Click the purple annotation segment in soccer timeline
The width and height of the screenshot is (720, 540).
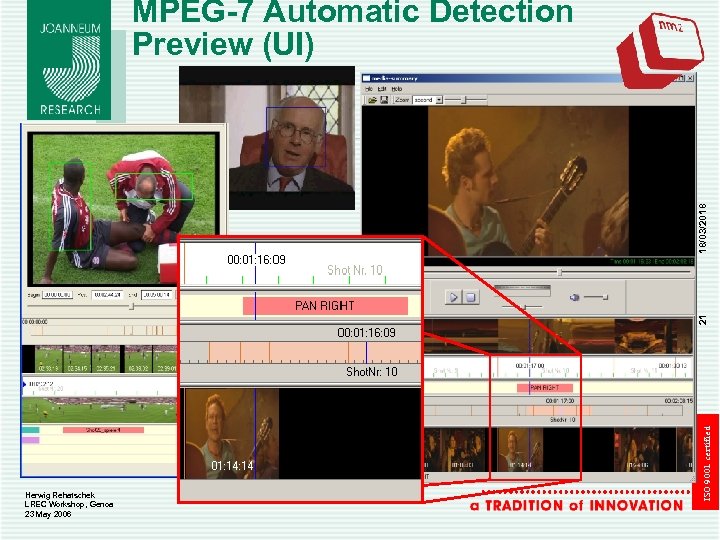(30, 440)
